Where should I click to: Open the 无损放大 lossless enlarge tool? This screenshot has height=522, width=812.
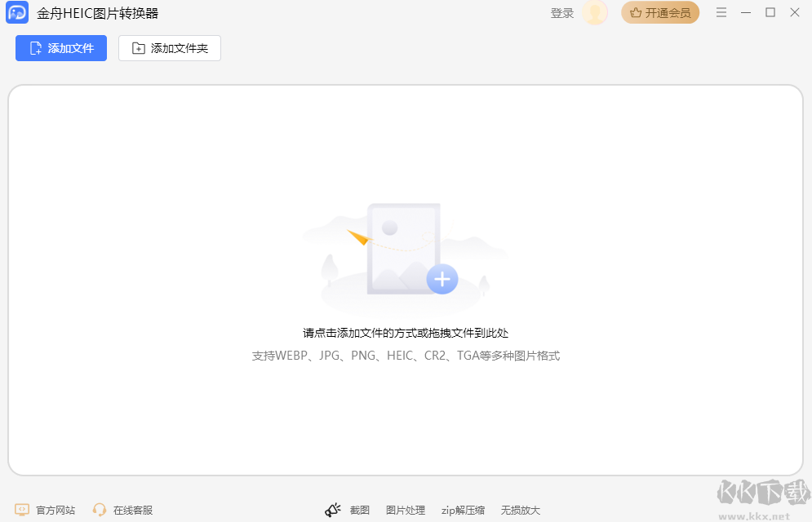coord(520,510)
